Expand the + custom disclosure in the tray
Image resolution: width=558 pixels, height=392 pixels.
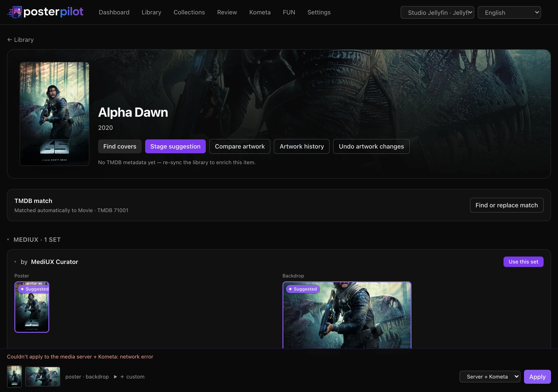(x=129, y=377)
